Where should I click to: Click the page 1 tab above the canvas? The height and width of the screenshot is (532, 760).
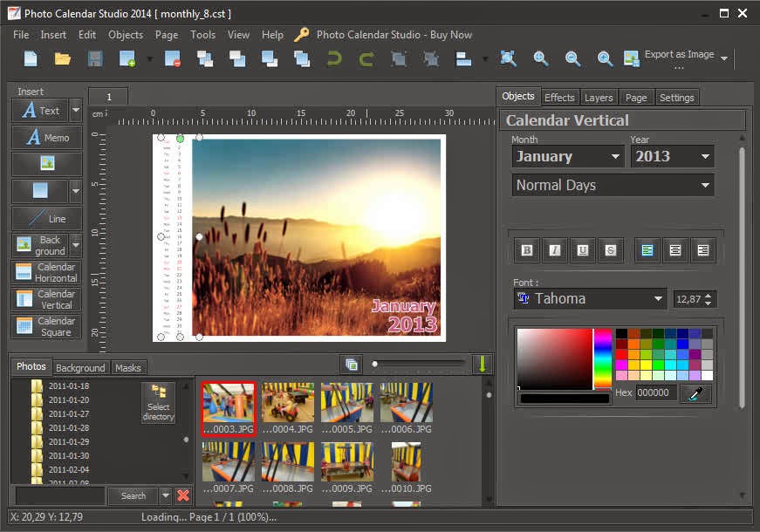coord(108,97)
